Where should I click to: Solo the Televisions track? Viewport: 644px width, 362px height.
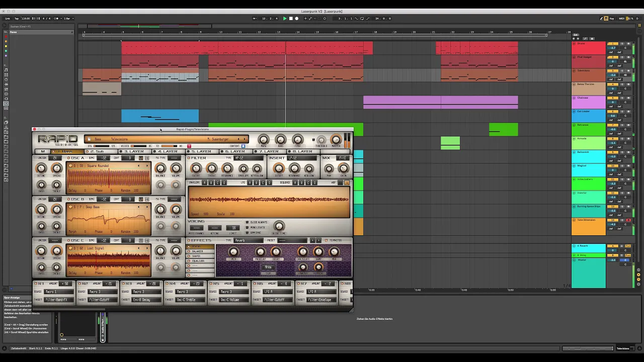point(623,71)
